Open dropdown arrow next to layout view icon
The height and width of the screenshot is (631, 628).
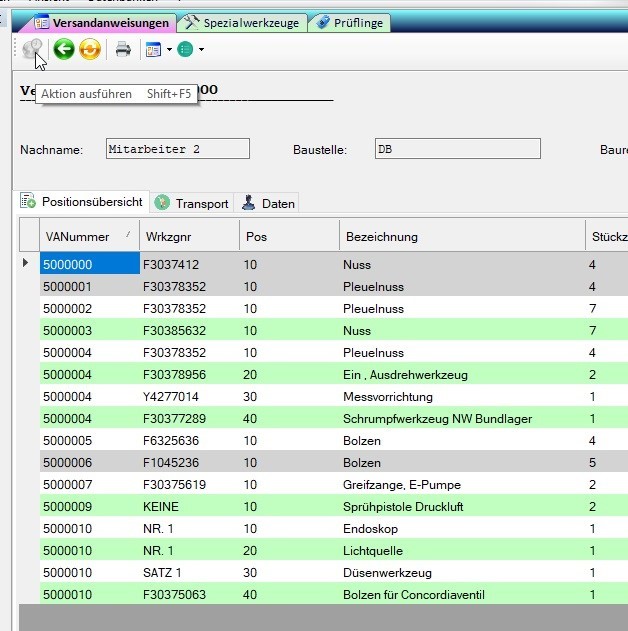pos(169,49)
